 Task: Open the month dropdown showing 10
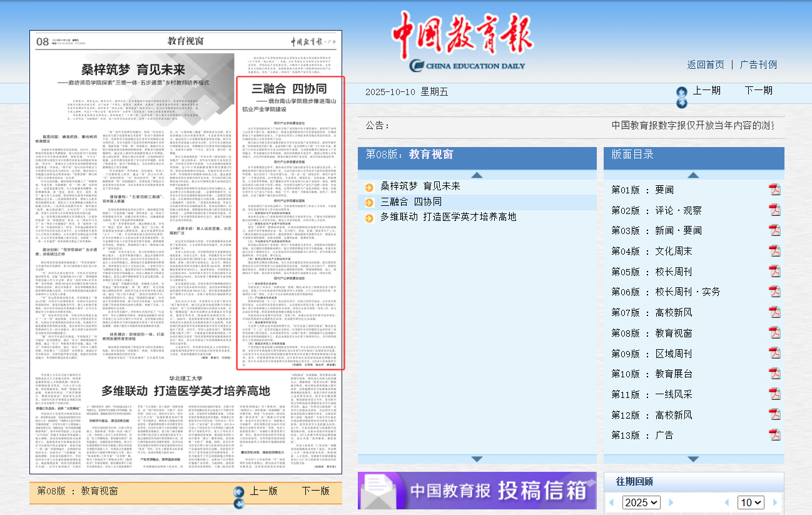point(751,502)
